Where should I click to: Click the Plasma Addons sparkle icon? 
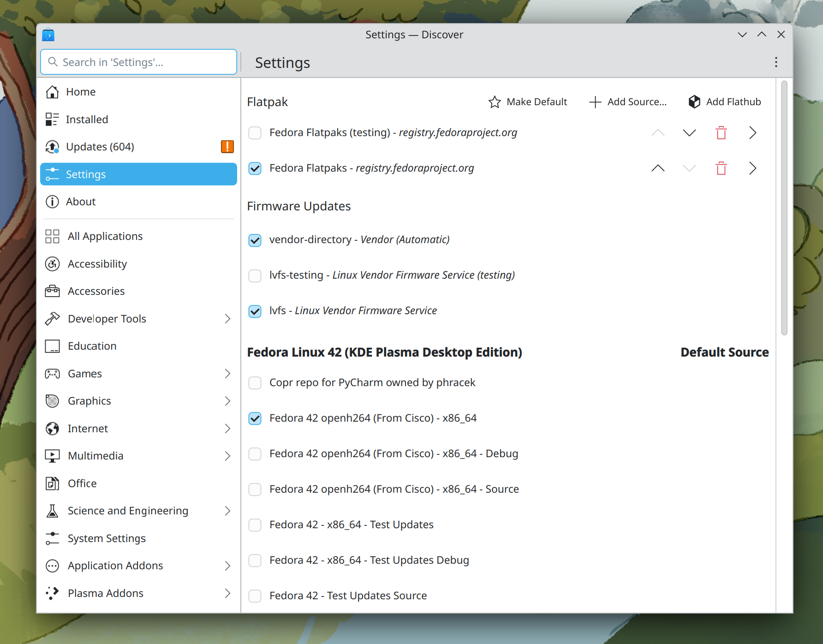[x=52, y=593]
